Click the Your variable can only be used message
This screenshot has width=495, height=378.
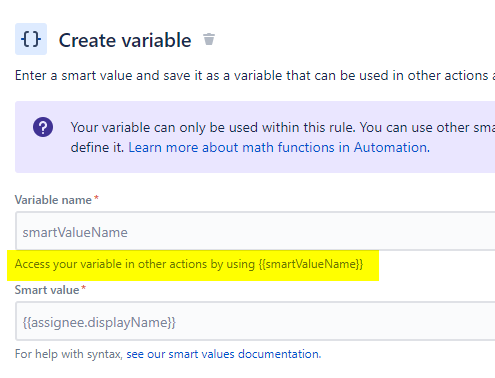(283, 127)
